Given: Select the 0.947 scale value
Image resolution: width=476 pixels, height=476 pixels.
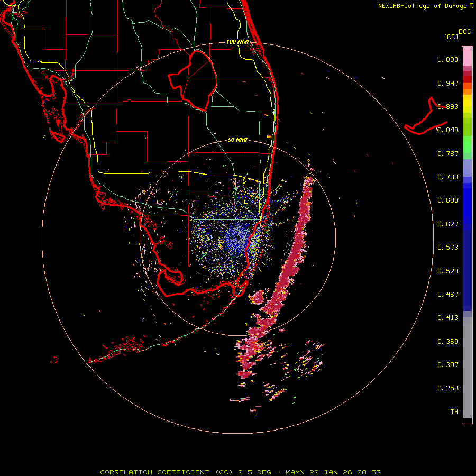Looking at the screenshot, I should pyautogui.click(x=448, y=83).
